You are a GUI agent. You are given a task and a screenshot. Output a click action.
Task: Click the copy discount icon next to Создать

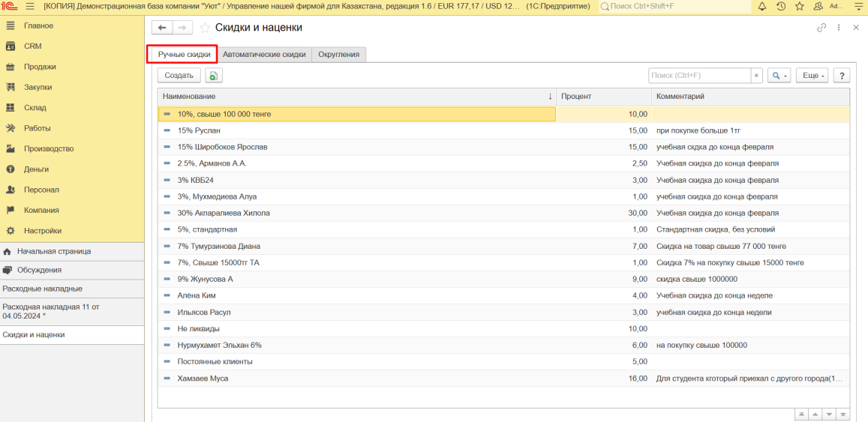[214, 76]
